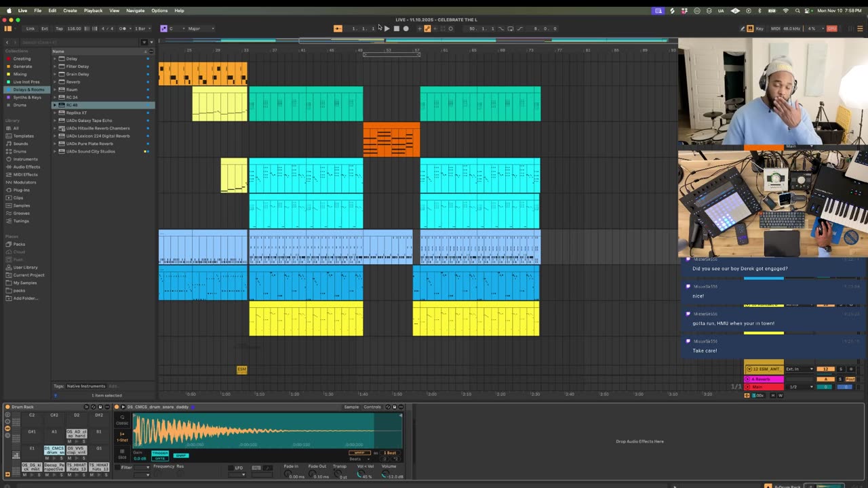Image resolution: width=868 pixels, height=488 pixels.
Task: Stop playback with the Stop button
Action: pos(397,28)
